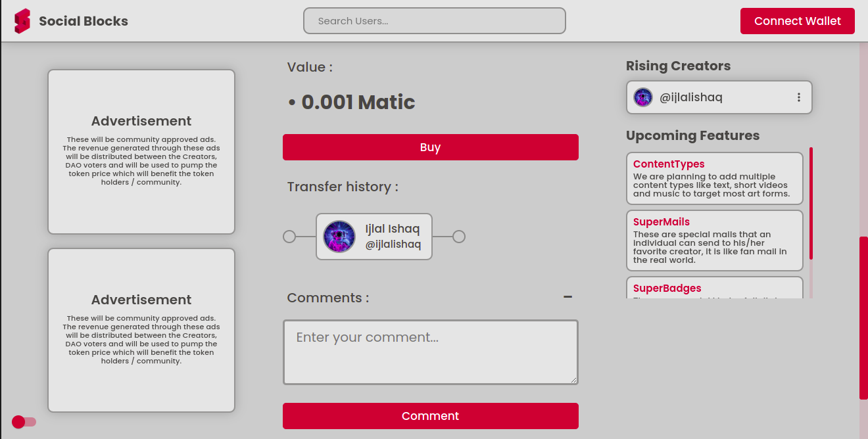Select the 0.001 Matic value text

click(358, 103)
